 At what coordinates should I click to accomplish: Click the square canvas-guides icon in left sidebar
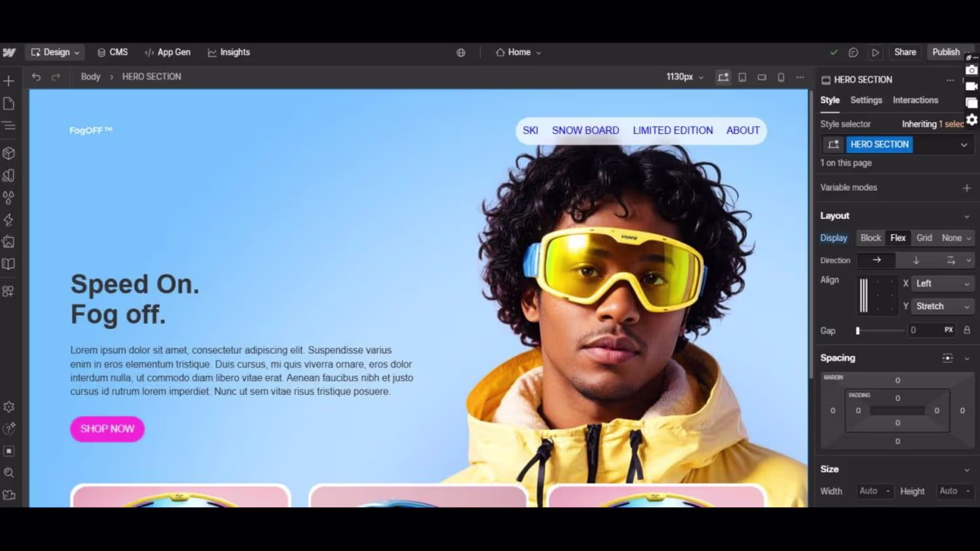click(x=9, y=451)
